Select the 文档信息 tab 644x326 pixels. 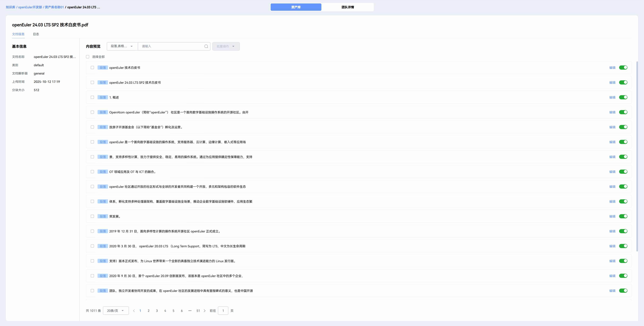pyautogui.click(x=18, y=34)
